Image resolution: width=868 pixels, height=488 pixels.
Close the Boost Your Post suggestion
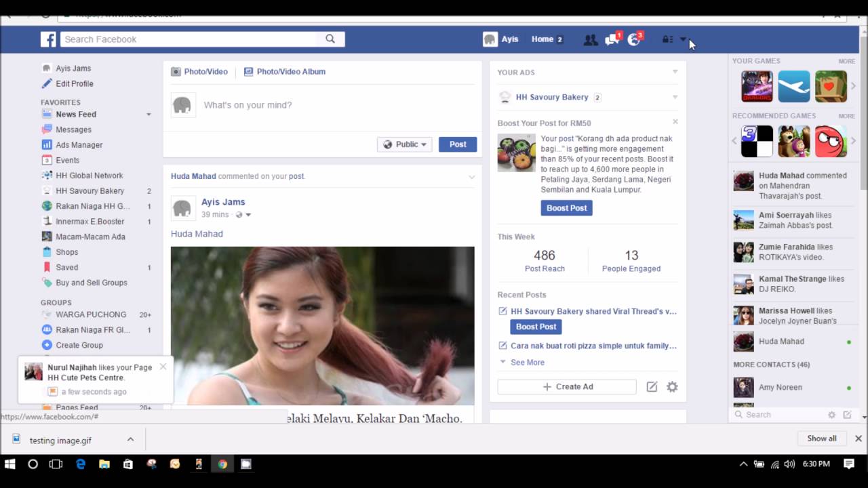(x=675, y=122)
